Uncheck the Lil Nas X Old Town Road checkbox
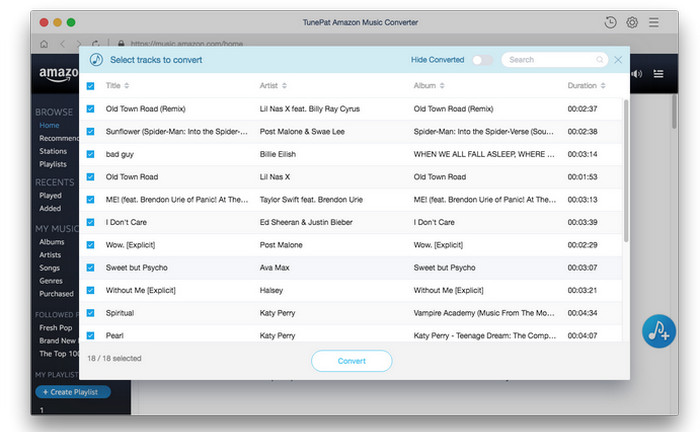The image size is (700, 433). coord(91,177)
